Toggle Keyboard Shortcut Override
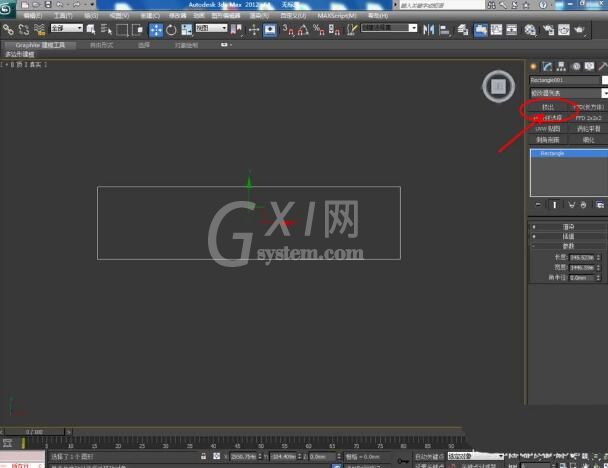Viewport: 608px width, 468px height. tap(270, 29)
